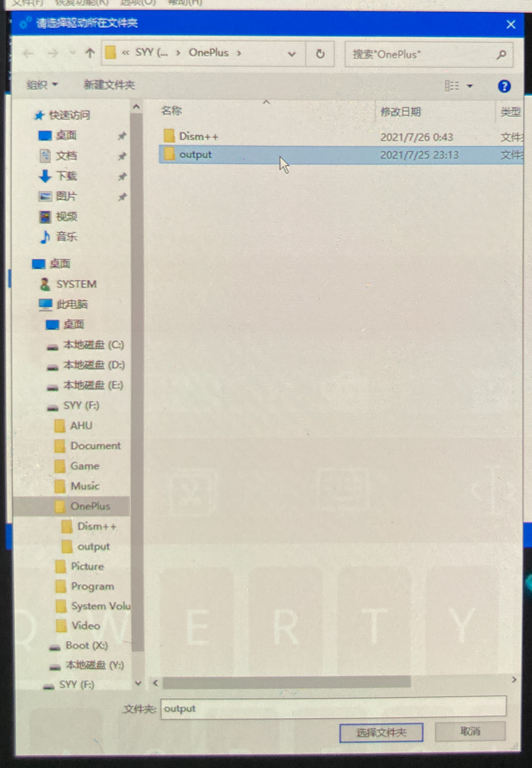Sort by the modified date column header
Viewport: 532px width, 768px height.
tap(400, 112)
